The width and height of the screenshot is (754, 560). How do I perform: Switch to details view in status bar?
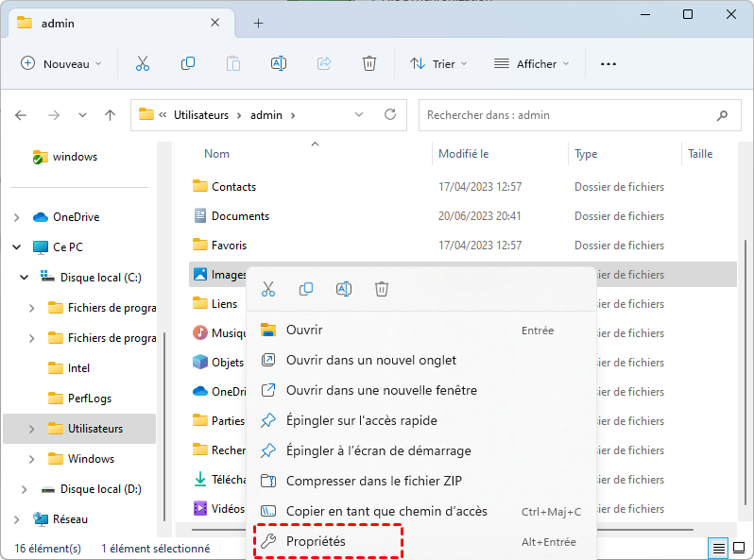719,548
